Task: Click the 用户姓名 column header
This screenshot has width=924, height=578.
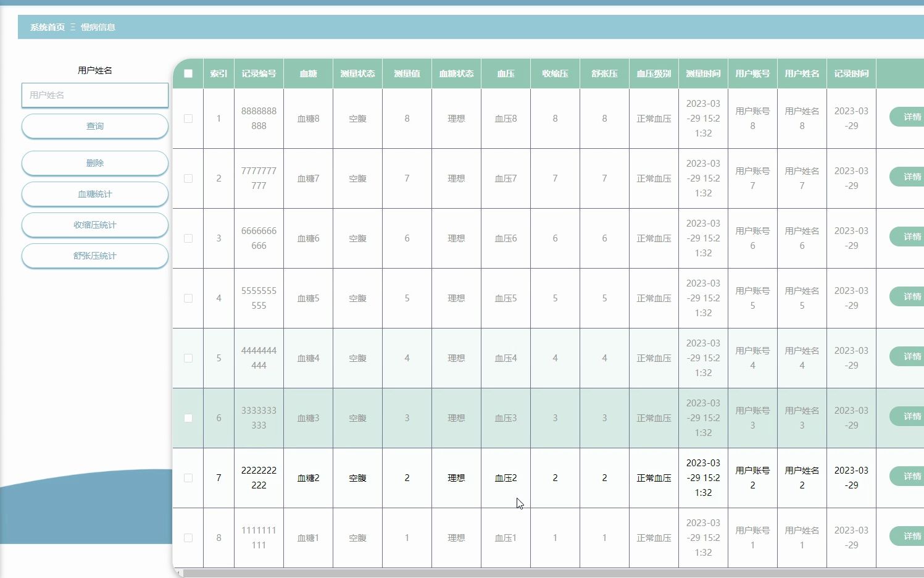Action: tap(802, 73)
